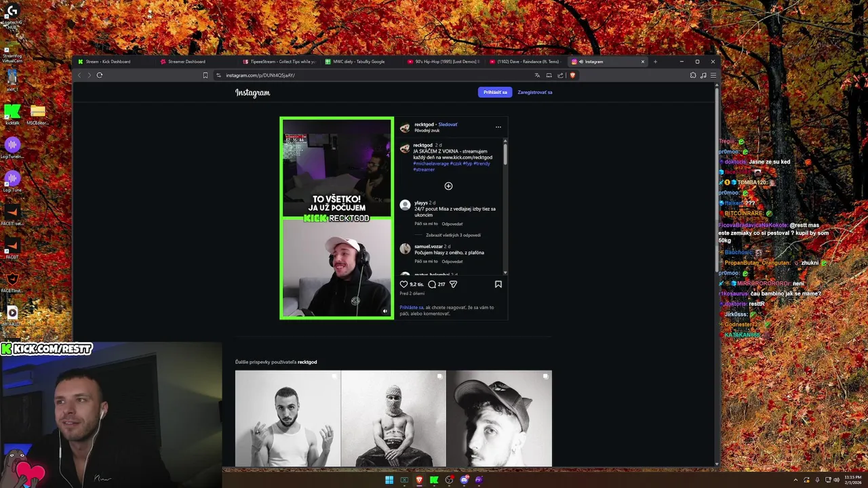The width and height of the screenshot is (868, 488).
Task: Open hashtag #michaelaverage
Action: pyautogui.click(x=431, y=163)
